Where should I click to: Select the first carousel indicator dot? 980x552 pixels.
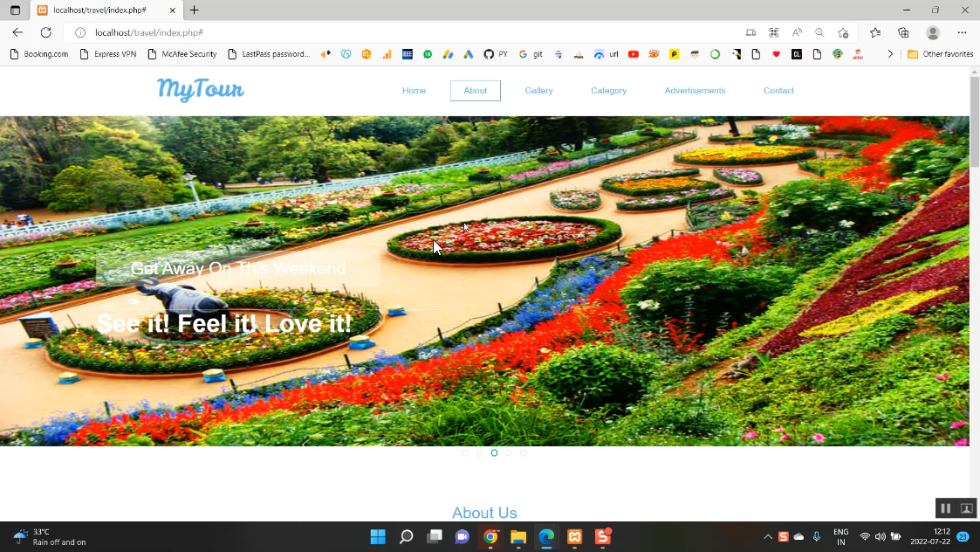465,452
